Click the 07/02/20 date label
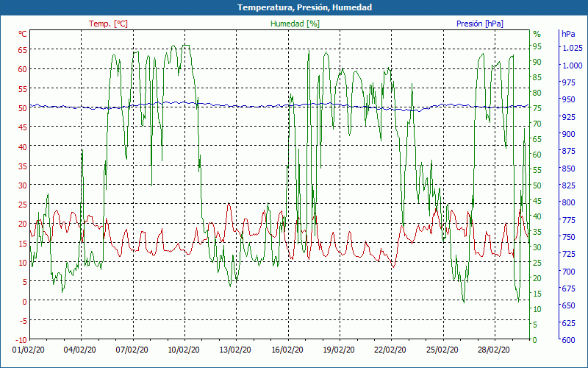This screenshot has width=588, height=368. [132, 350]
